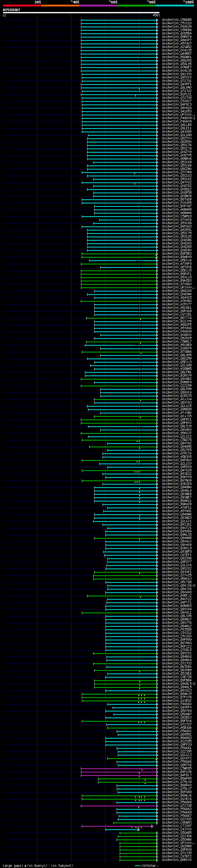Click the purple ~60% identity legend segment
This screenshot has height=868, width=197.
(x=98, y=6)
